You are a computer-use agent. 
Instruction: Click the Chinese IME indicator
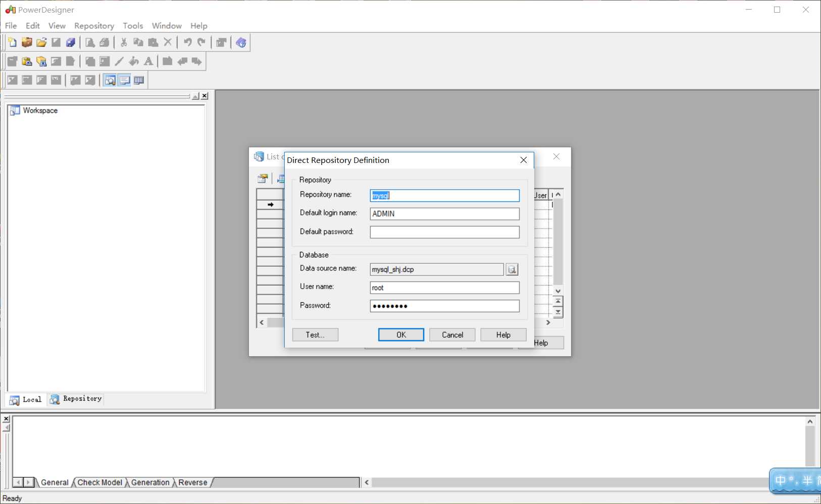pos(795,480)
